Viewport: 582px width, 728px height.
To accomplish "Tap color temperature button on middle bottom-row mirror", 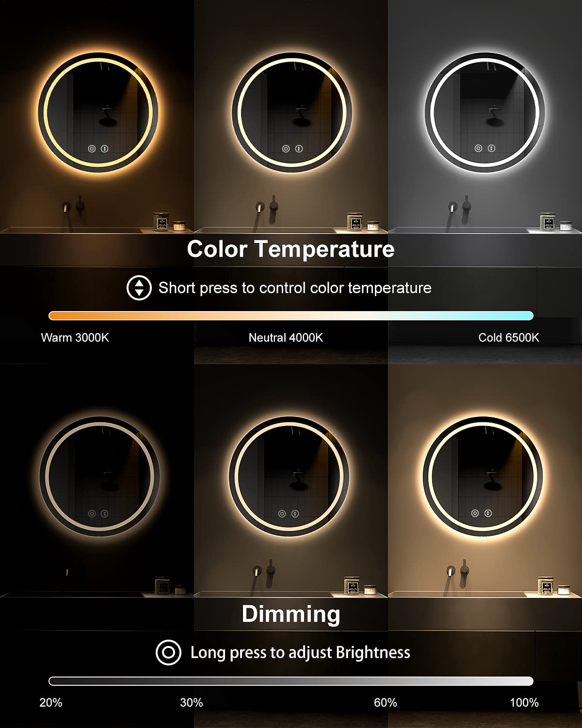I will click(295, 513).
